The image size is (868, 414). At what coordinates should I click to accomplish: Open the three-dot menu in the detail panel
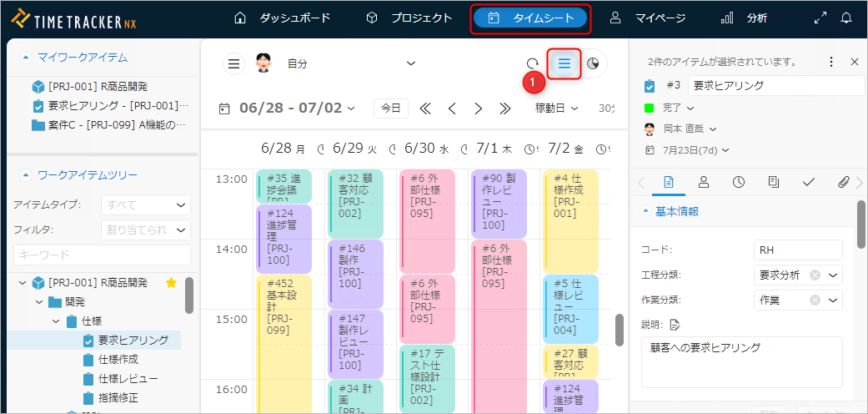(x=830, y=62)
